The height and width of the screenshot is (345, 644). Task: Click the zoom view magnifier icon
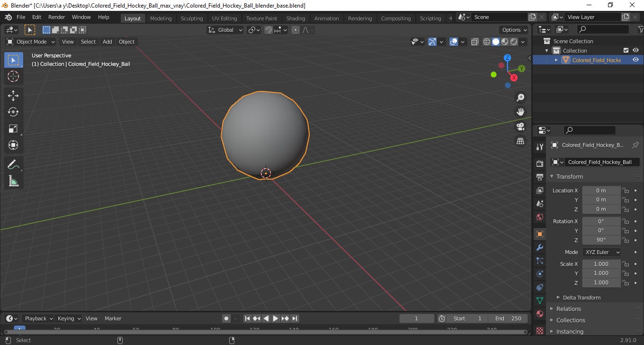tap(520, 97)
